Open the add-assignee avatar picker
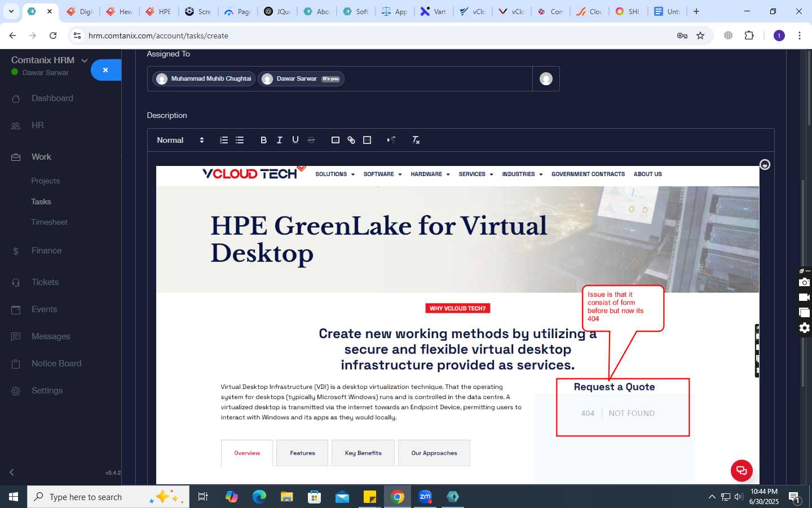This screenshot has height=508, width=812. click(x=546, y=79)
